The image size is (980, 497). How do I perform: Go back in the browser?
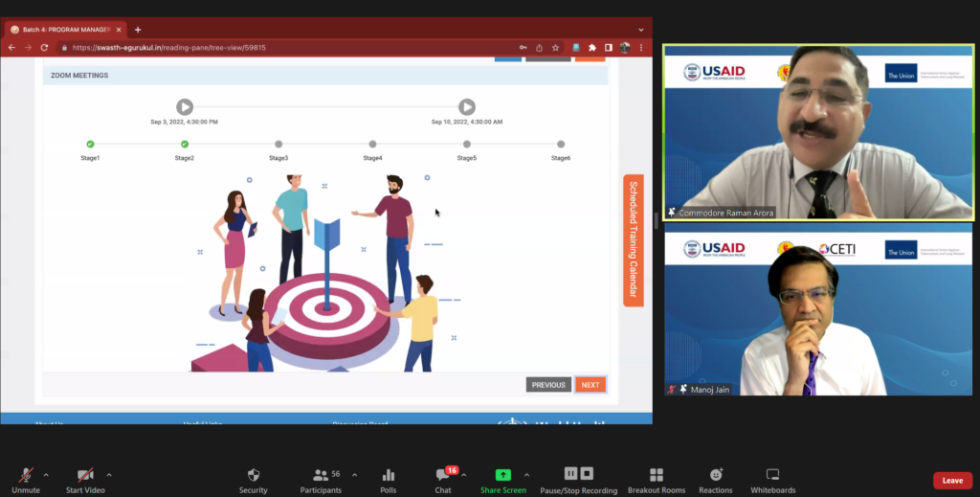11,48
